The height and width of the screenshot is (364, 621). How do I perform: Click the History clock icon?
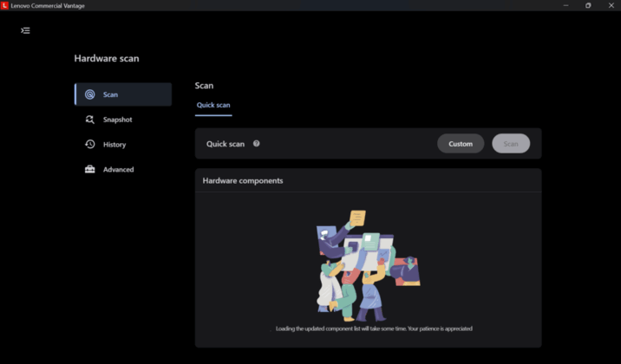tap(90, 145)
